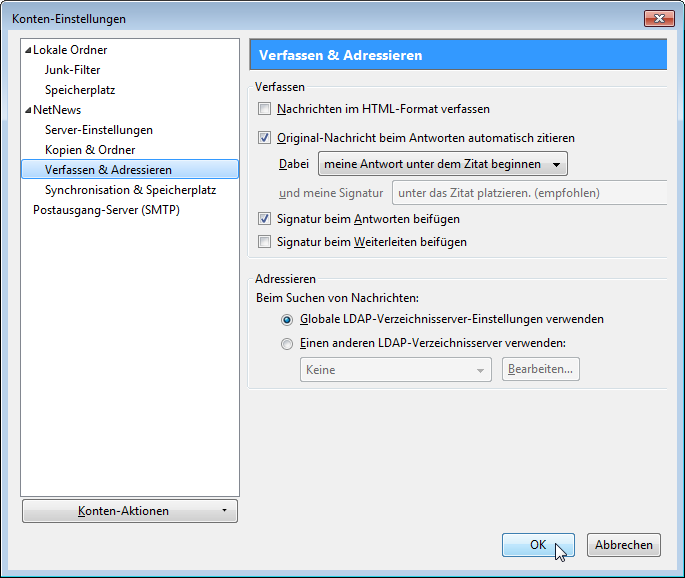685x578 pixels.
Task: Go to Kopien & Ordner
Action: (90, 150)
